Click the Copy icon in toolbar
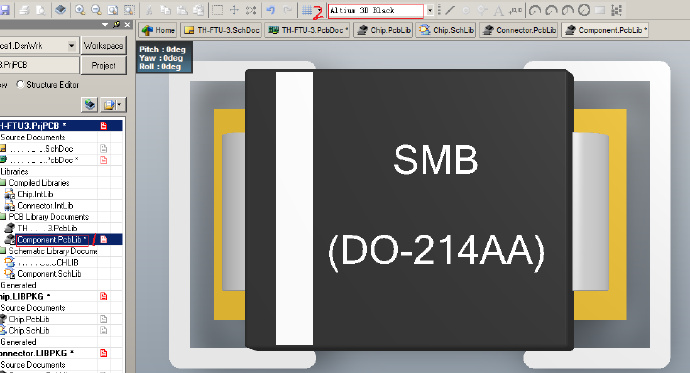This screenshot has width=690, height=373. point(165,10)
